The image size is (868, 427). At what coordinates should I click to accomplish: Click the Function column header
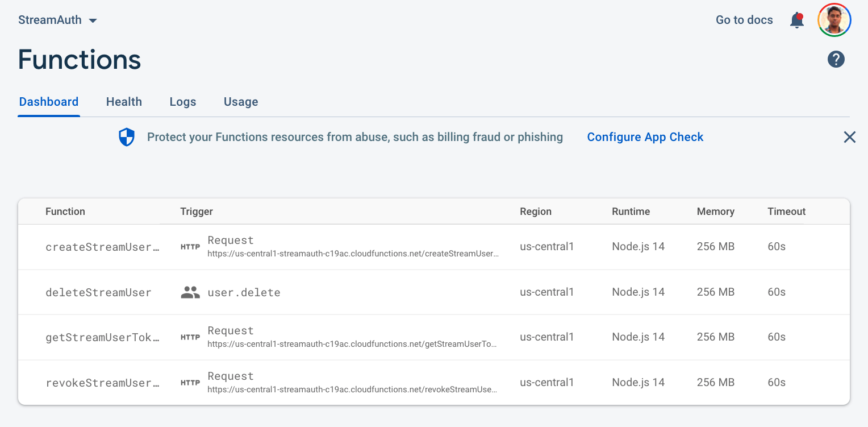coord(65,212)
